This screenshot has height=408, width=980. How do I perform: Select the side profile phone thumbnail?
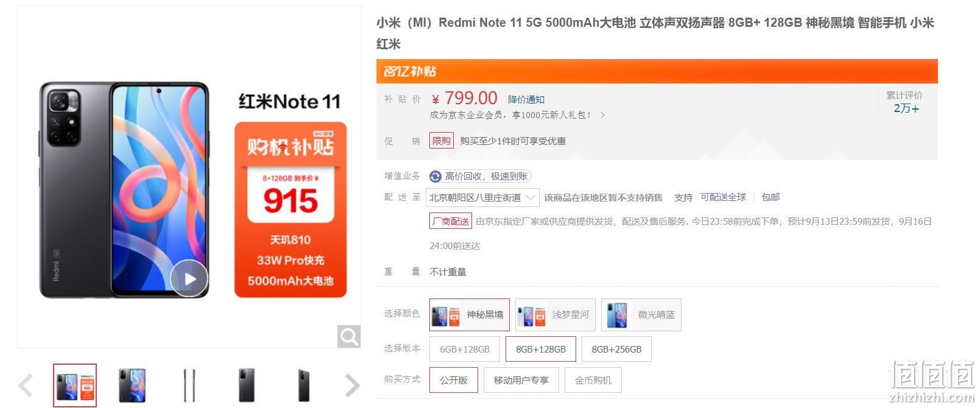(189, 385)
